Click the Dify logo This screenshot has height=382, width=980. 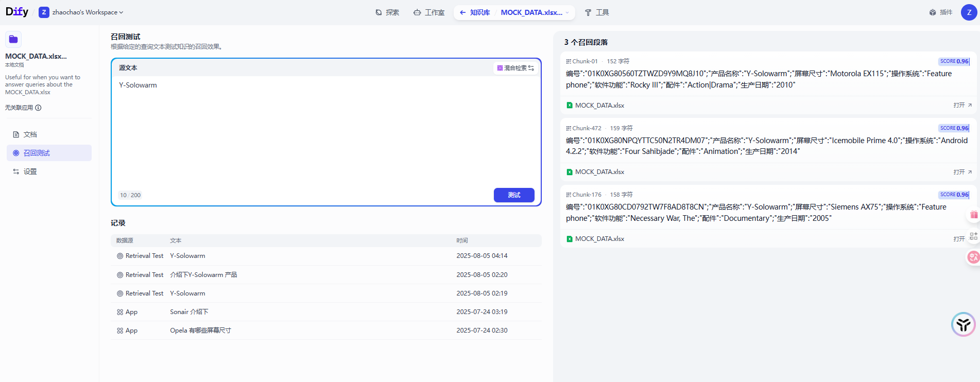click(x=17, y=12)
